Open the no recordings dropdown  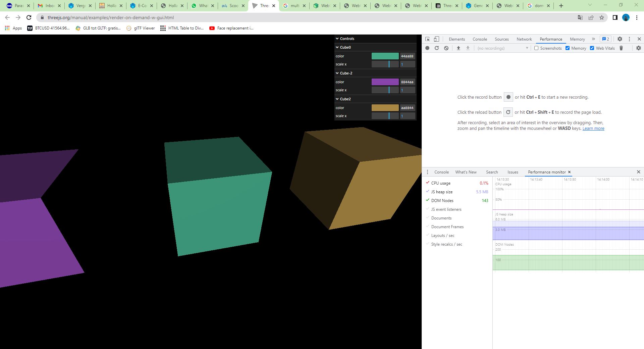point(503,48)
